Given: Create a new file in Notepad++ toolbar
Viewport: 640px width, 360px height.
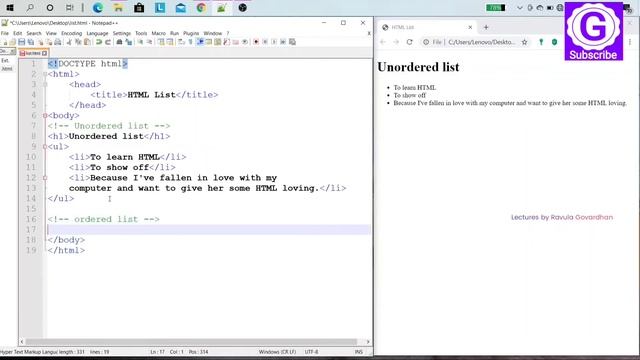Looking at the screenshot, I should [4, 42].
